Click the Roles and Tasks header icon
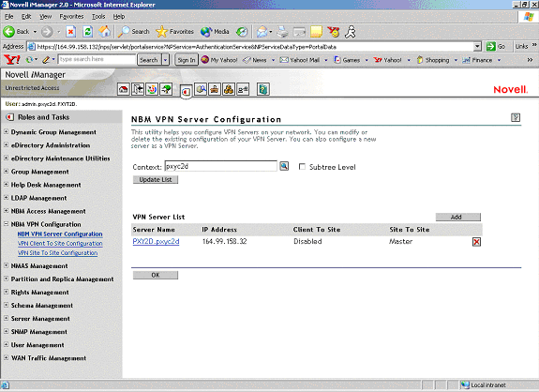This screenshot has height=392, width=539. (x=9, y=117)
